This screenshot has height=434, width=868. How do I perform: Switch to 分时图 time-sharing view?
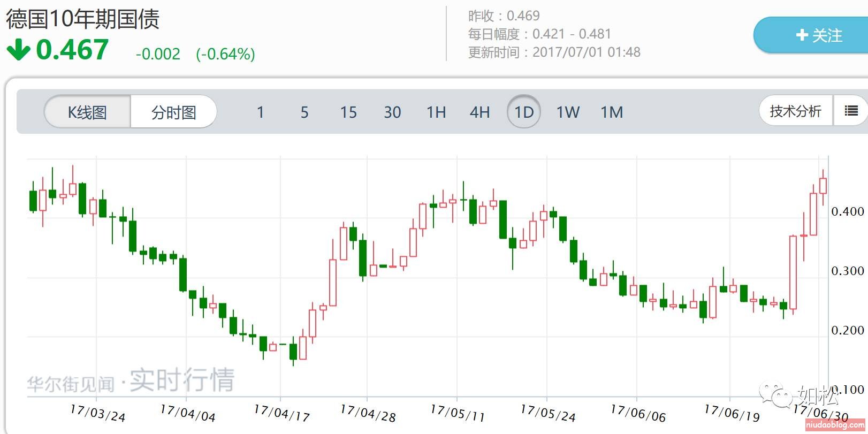click(173, 112)
